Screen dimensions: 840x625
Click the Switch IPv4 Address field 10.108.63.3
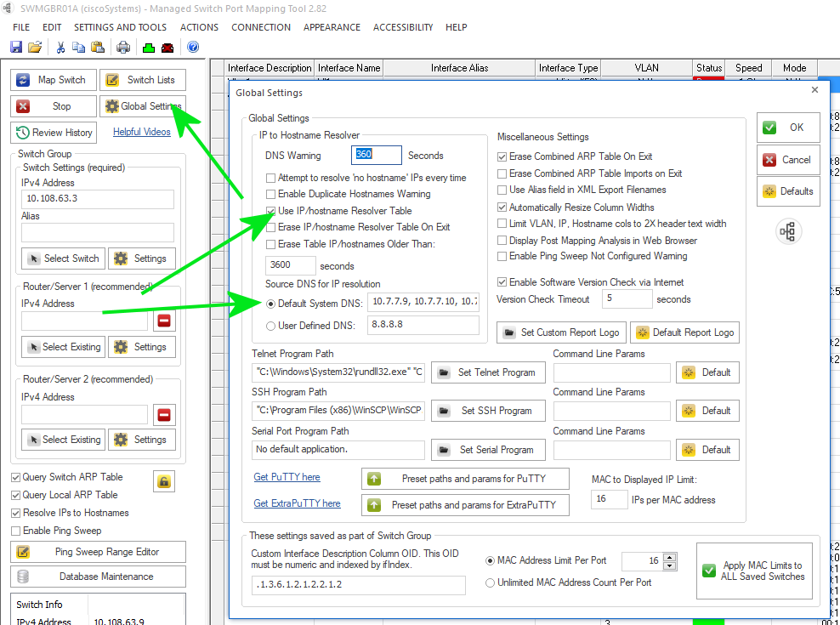[x=98, y=199]
